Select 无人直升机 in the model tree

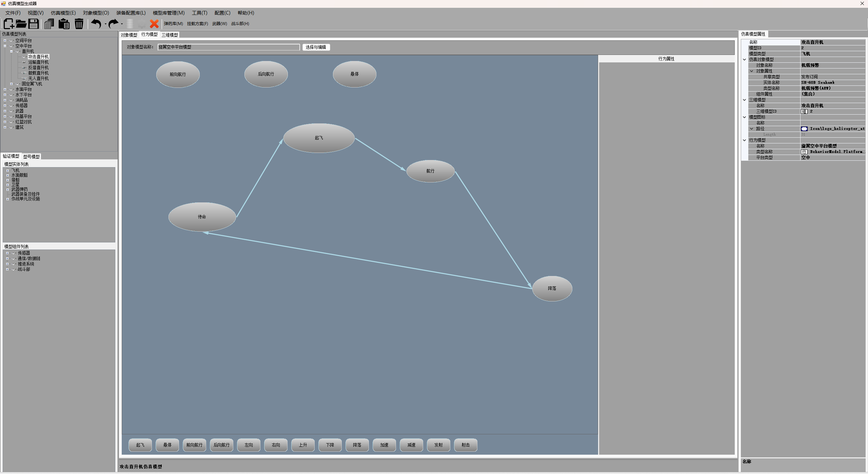coord(38,79)
